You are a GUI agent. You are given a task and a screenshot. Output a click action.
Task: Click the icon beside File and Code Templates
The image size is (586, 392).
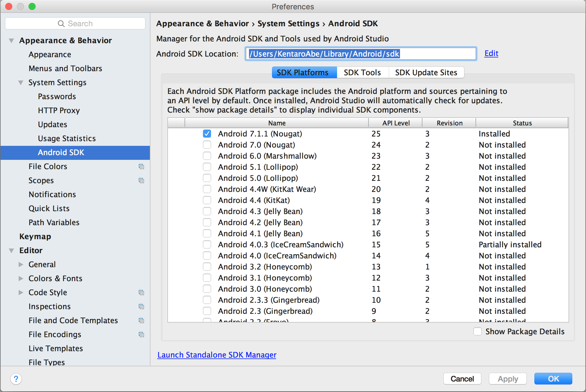(141, 321)
